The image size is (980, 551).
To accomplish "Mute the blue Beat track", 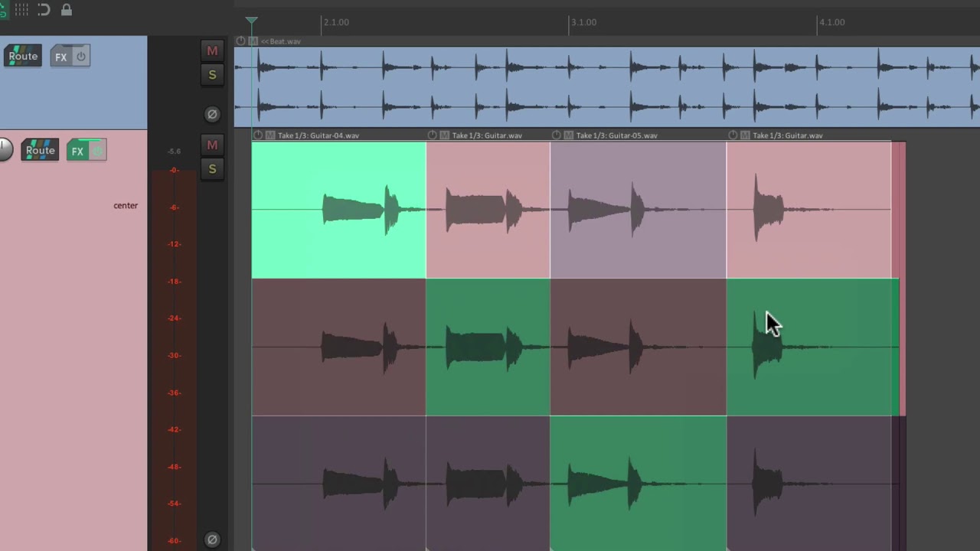I will tap(212, 51).
